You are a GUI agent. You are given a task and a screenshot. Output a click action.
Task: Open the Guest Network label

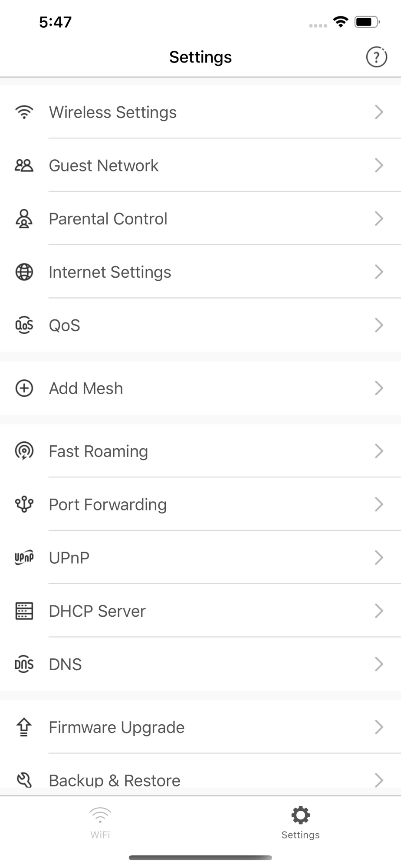click(x=104, y=165)
